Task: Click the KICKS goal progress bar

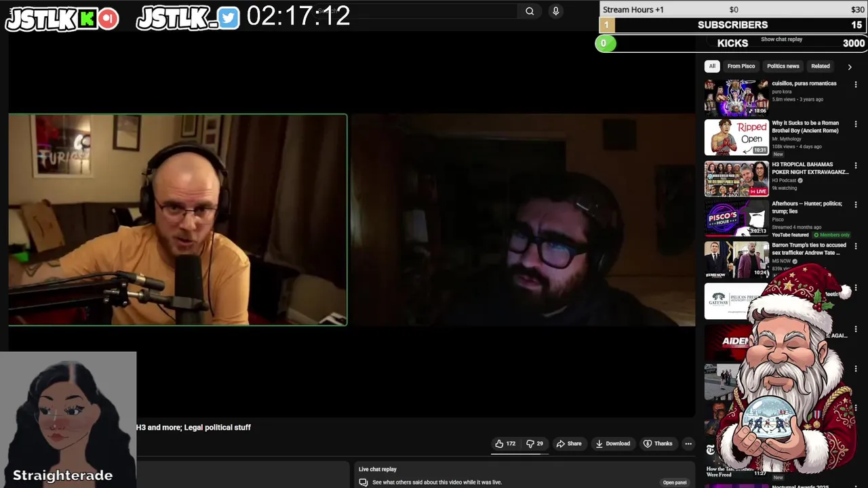Action: coord(731,43)
